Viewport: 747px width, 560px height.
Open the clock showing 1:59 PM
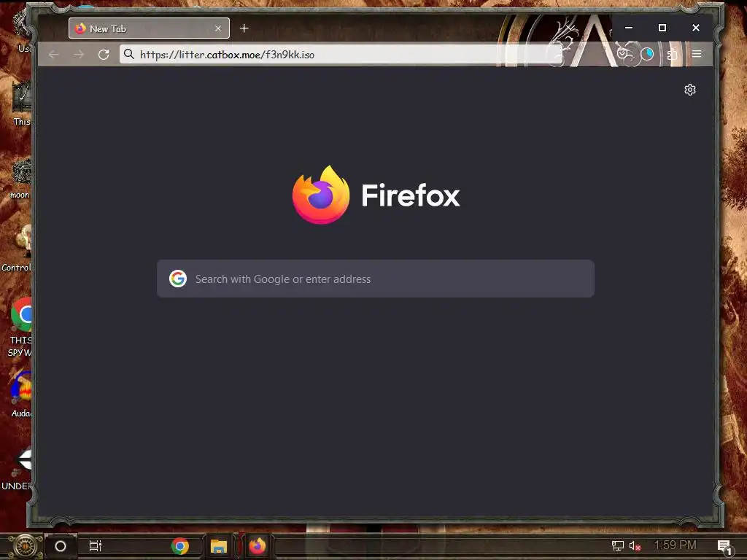coord(675,545)
